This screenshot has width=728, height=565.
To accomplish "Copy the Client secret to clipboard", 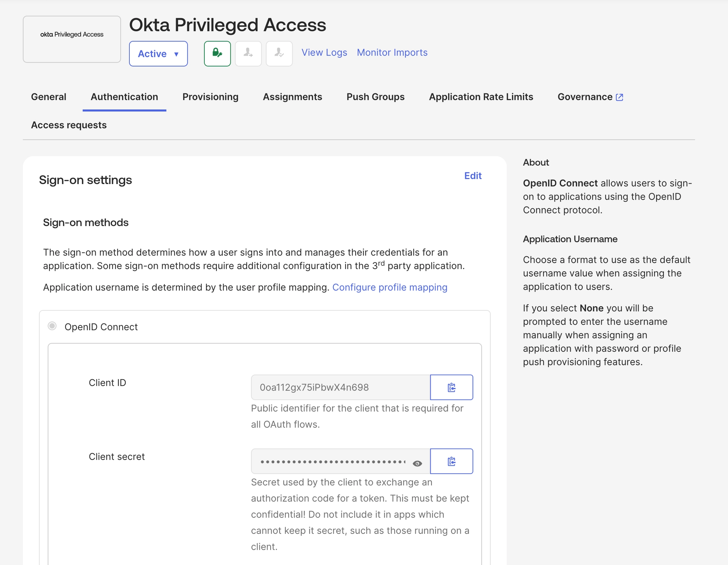I will pos(451,461).
